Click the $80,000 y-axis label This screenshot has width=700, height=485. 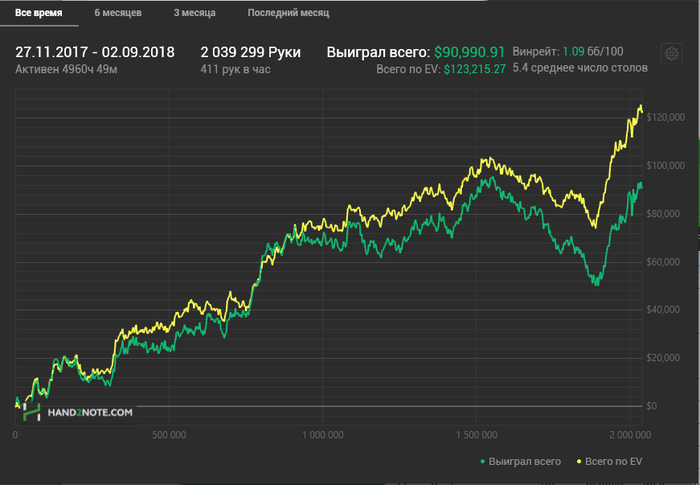click(x=663, y=214)
